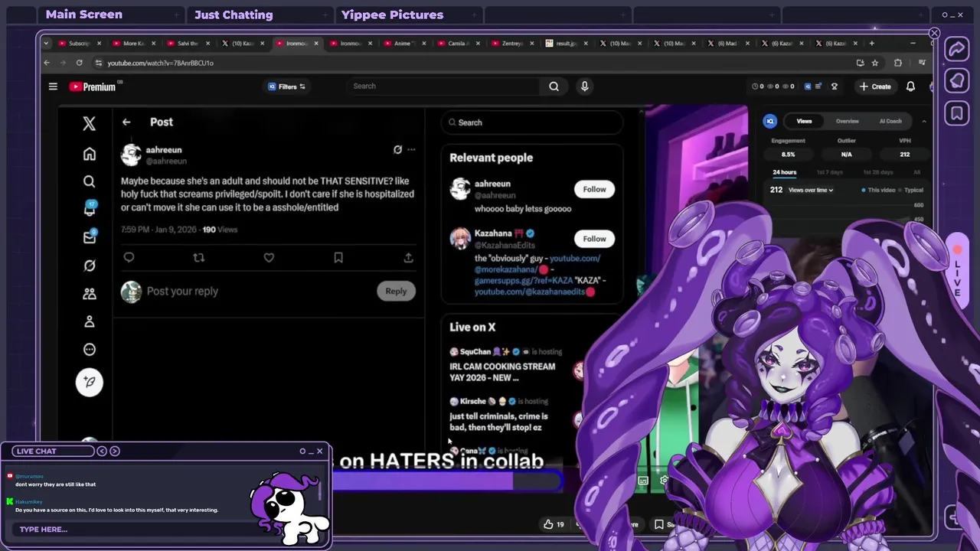Select the 24 hours time range
The width and height of the screenshot is (980, 551).
pos(784,172)
